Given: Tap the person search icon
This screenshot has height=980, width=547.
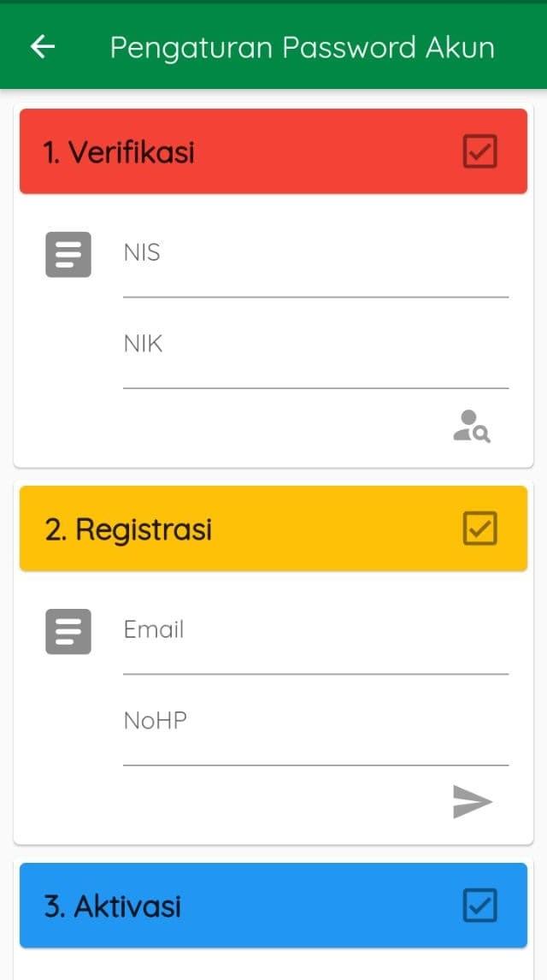Looking at the screenshot, I should click(472, 426).
